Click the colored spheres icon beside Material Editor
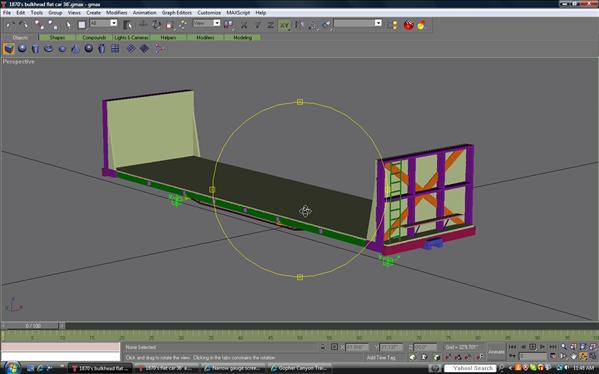The height and width of the screenshot is (374, 599). pyautogui.click(x=422, y=25)
